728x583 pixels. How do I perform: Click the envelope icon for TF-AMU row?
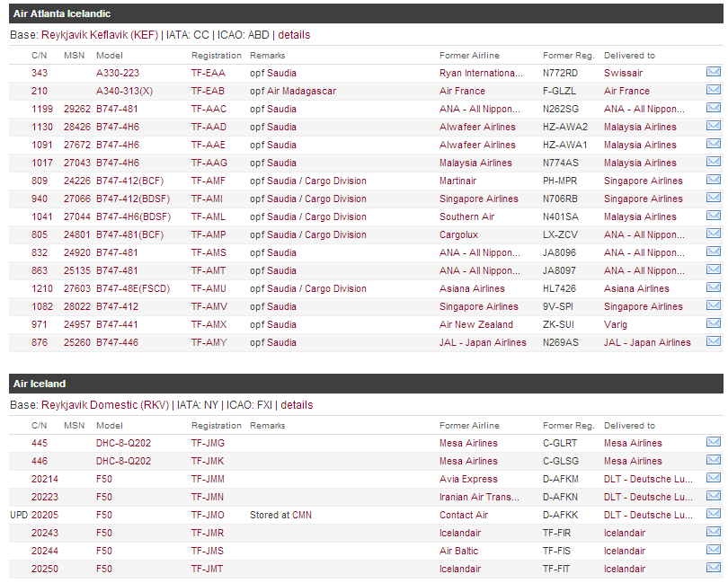(713, 287)
